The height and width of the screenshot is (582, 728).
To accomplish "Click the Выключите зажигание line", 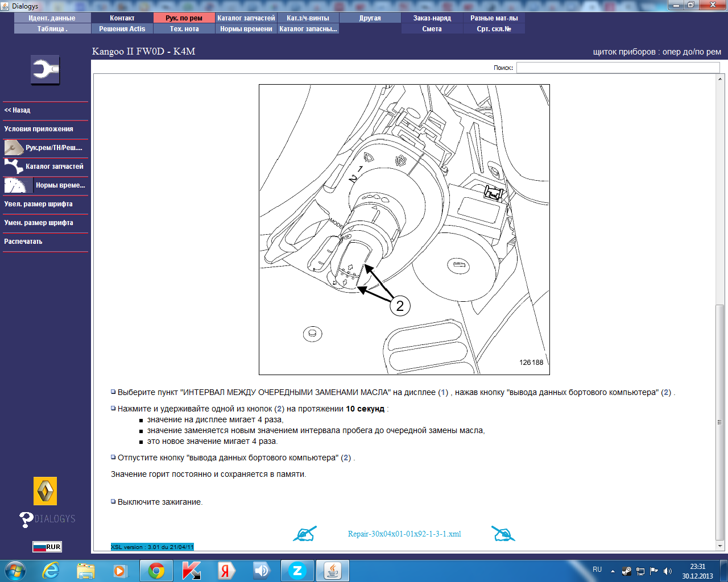I will pos(160,502).
